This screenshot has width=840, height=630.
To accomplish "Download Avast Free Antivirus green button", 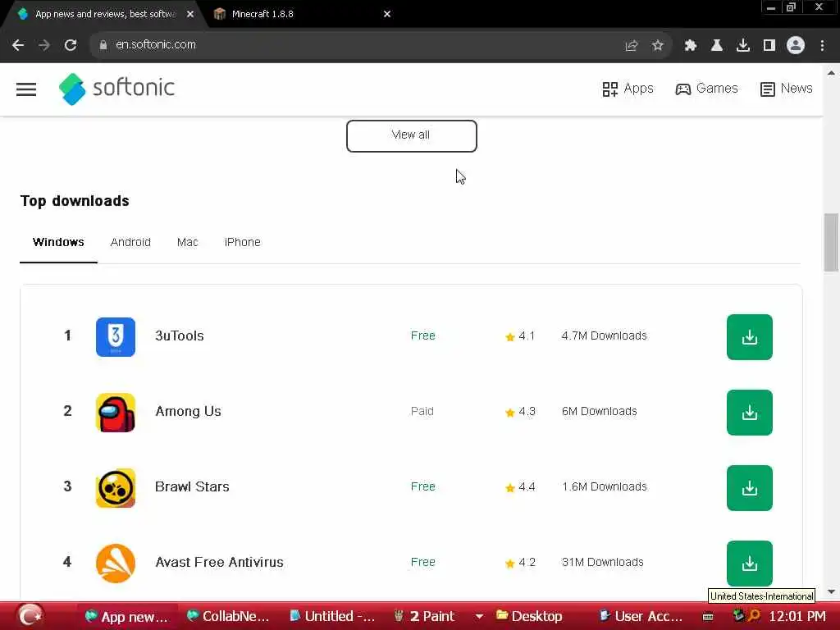I will click(750, 563).
